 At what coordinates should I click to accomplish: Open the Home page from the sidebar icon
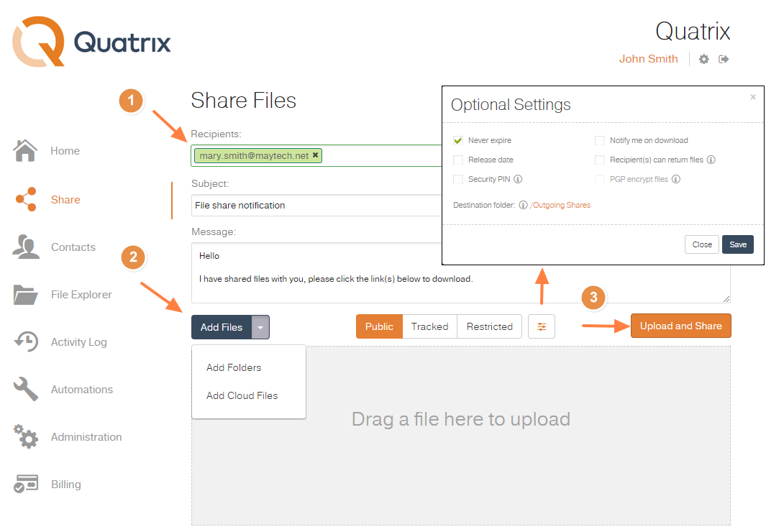tap(24, 150)
